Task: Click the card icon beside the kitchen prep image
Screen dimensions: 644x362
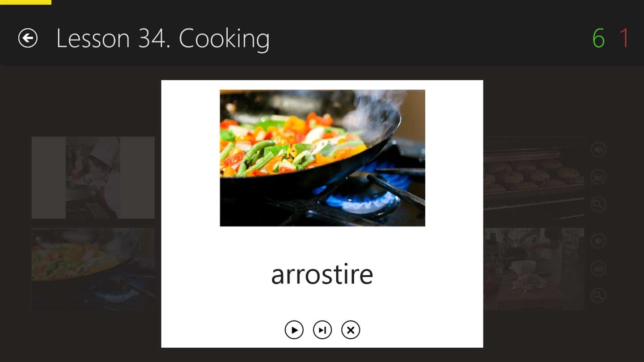Action: tap(598, 269)
